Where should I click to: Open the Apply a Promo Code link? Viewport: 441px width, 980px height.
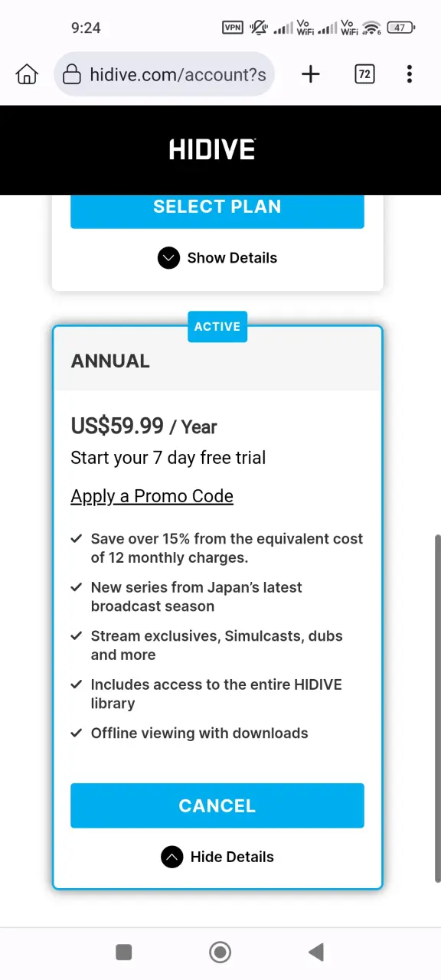(x=152, y=496)
